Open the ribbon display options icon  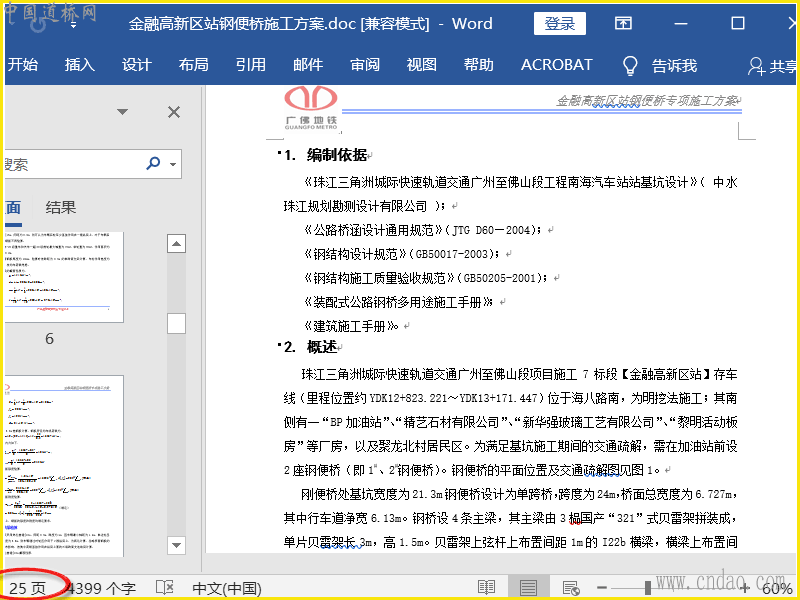point(623,23)
